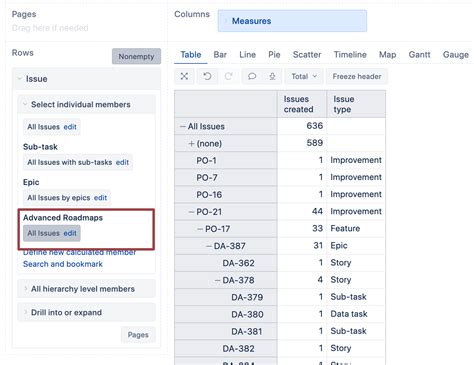Collapse the PO-21 row
Screen dimensions: 474x365
(x=191, y=212)
